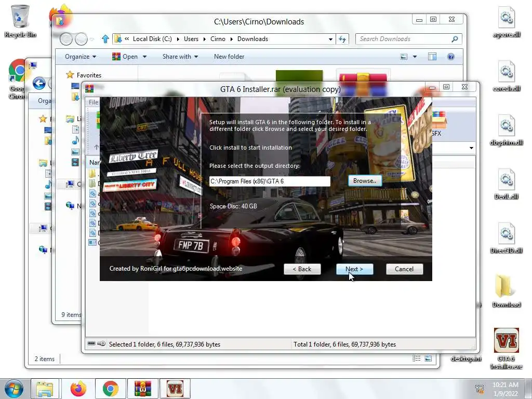Viewport: 532px width, 399px height.
Task: Click the search magnifier icon
Action: tap(455, 39)
